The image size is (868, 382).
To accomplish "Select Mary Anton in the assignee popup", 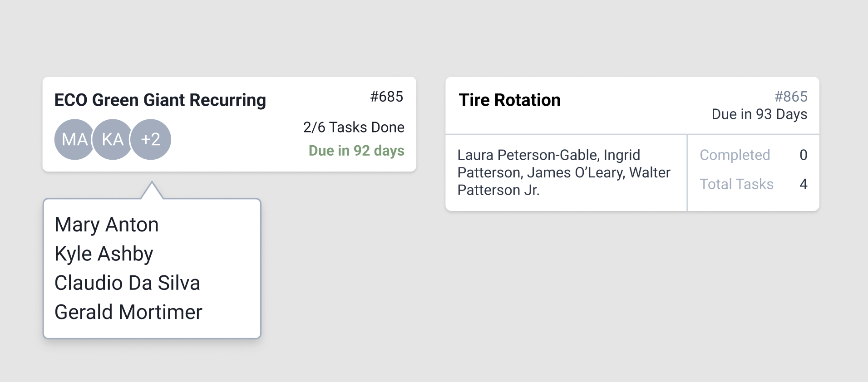I will [107, 225].
